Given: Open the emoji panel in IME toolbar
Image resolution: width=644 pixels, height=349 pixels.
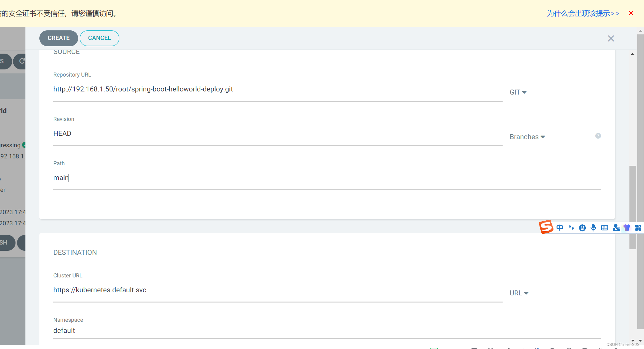Looking at the screenshot, I should [582, 228].
